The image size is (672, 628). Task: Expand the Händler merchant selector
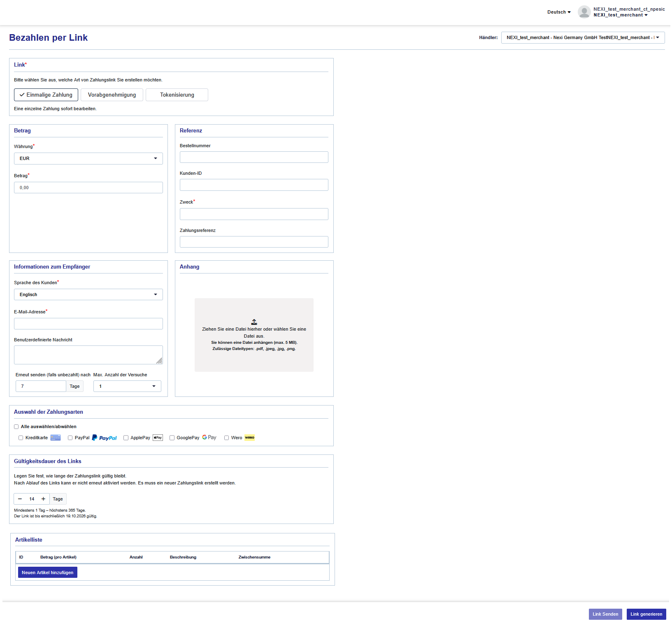pyautogui.click(x=583, y=37)
